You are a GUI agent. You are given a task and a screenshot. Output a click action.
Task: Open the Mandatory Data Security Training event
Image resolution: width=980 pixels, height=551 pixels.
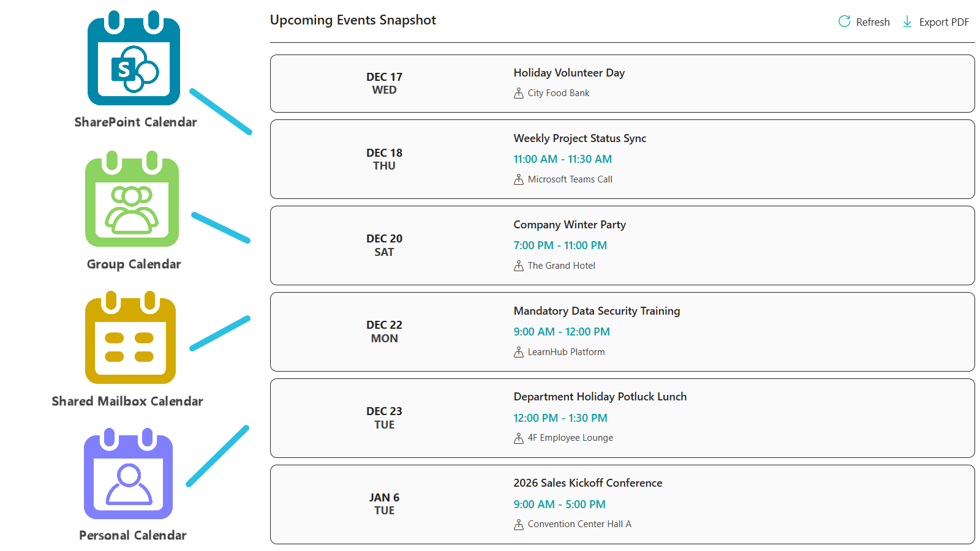(x=622, y=332)
